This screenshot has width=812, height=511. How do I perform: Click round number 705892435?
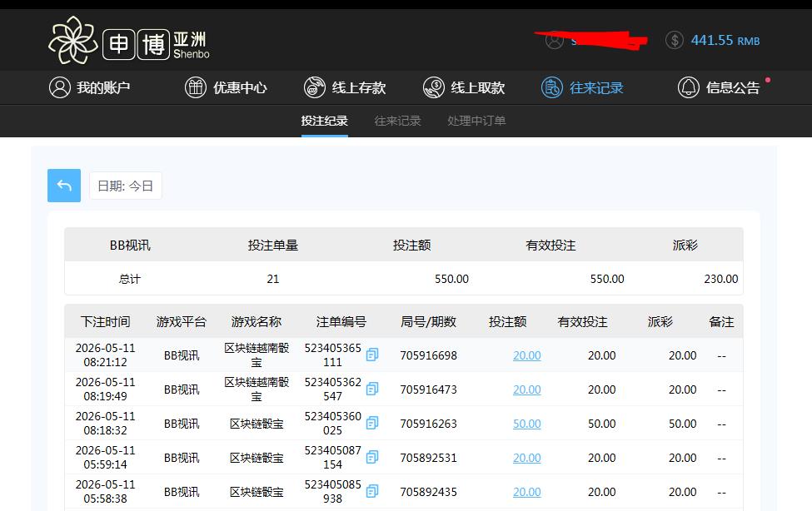(x=428, y=493)
